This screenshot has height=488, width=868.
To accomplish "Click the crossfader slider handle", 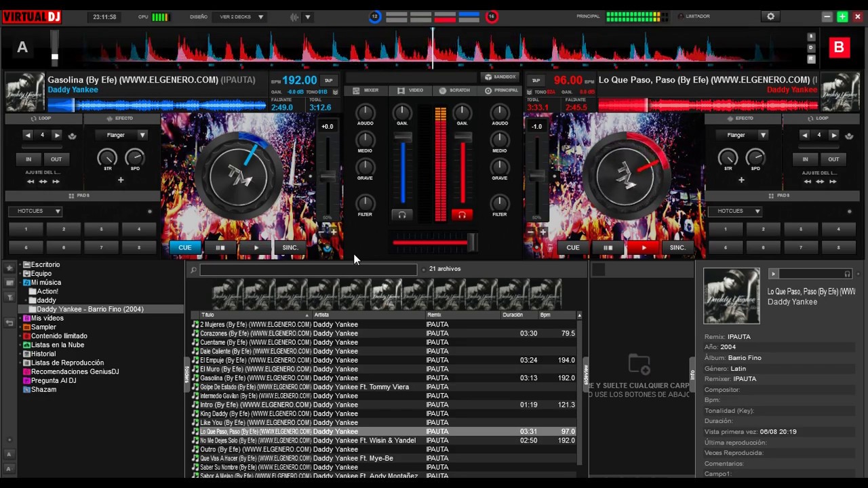I will [x=472, y=241].
